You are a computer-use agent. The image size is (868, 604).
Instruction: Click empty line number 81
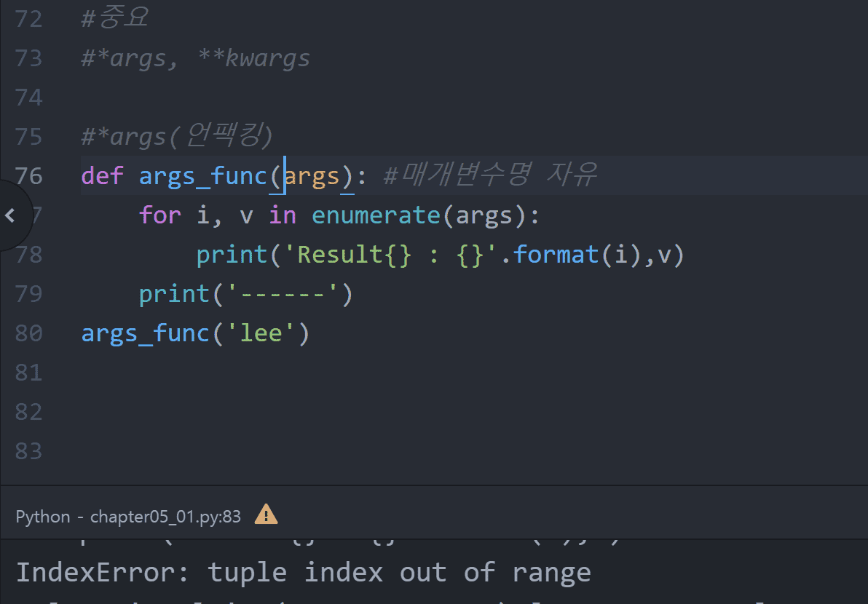[x=28, y=372]
